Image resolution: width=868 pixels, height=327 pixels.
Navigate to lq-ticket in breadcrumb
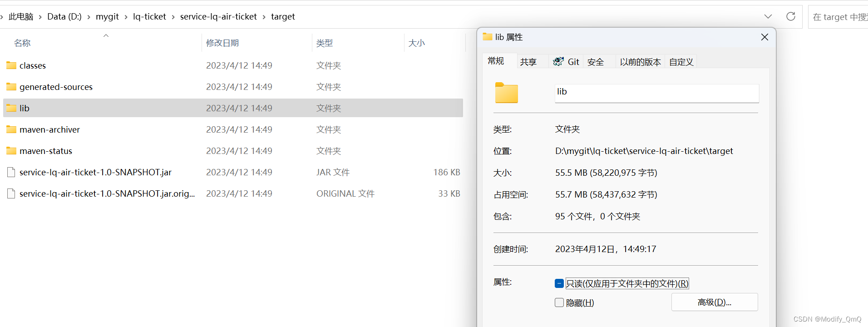(149, 17)
